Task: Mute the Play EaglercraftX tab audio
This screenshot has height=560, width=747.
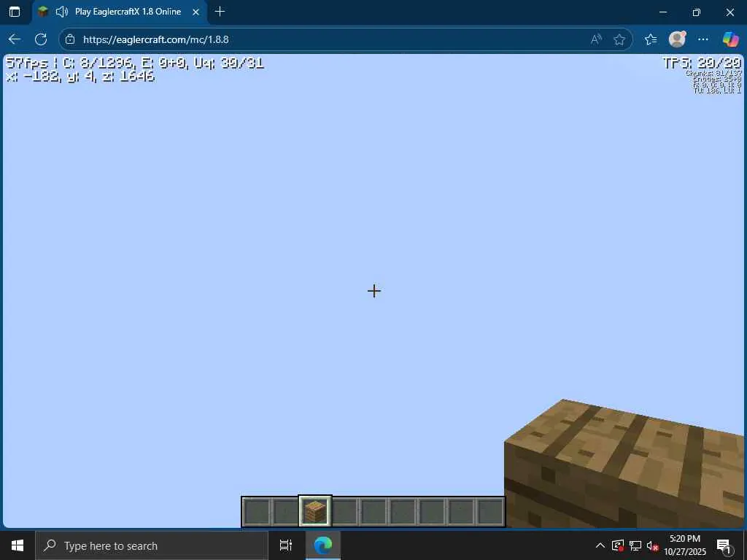Action: tap(62, 12)
